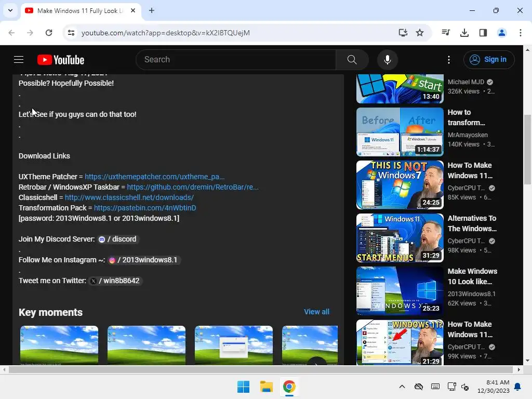This screenshot has width=532, height=399.
Task: Open the RetroBar GitHub link
Action: [192, 187]
